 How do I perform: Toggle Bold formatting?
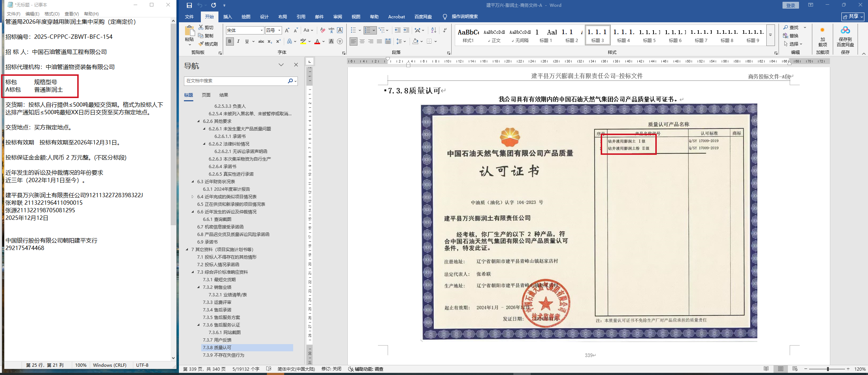pos(230,42)
